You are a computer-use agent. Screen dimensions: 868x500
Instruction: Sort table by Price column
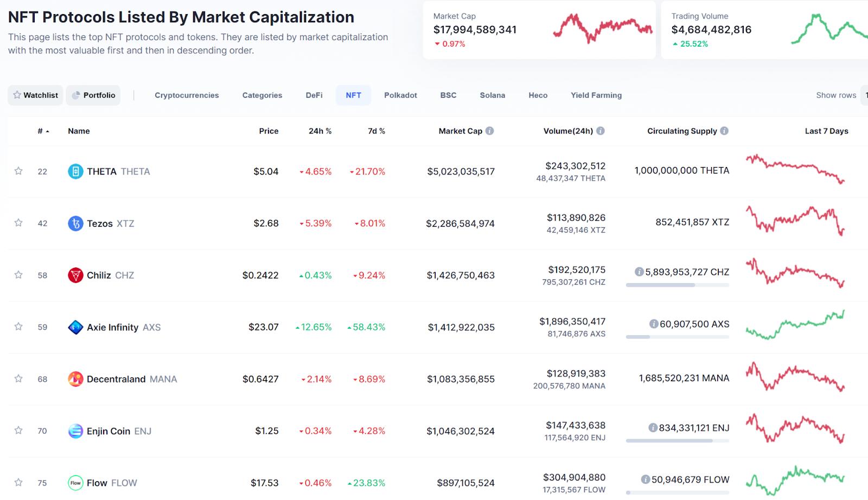point(269,131)
